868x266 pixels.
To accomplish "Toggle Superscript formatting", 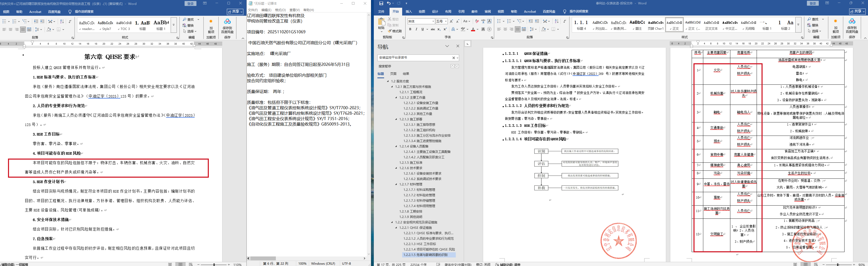I will (x=445, y=29).
